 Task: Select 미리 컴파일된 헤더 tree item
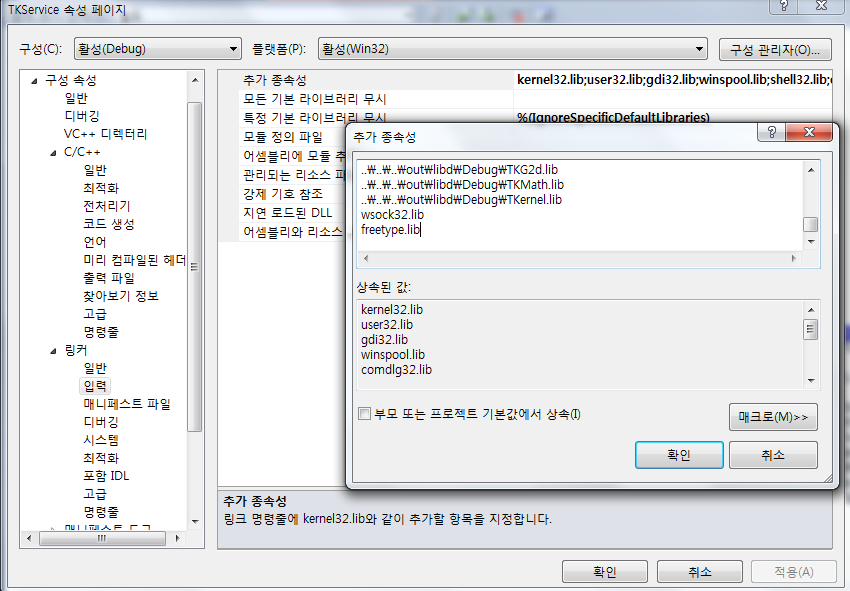(134, 260)
